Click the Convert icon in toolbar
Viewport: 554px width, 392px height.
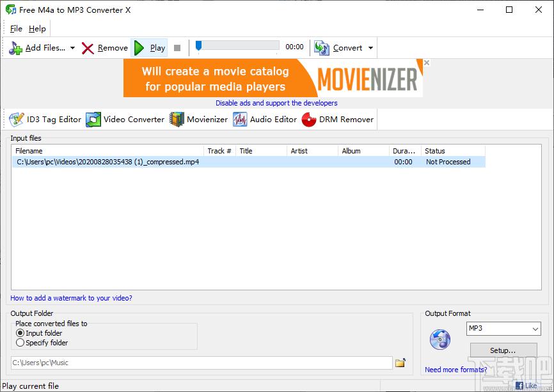(x=321, y=48)
